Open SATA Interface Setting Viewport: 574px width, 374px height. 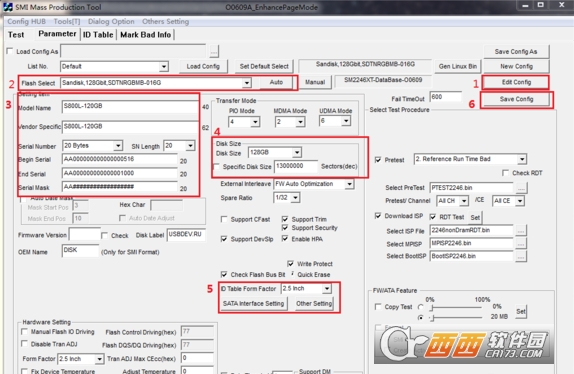(253, 303)
